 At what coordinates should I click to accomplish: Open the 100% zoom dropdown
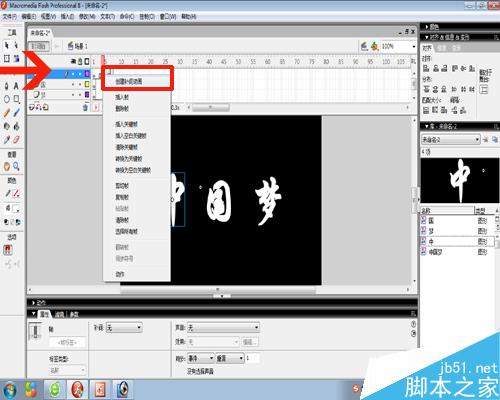(x=414, y=46)
